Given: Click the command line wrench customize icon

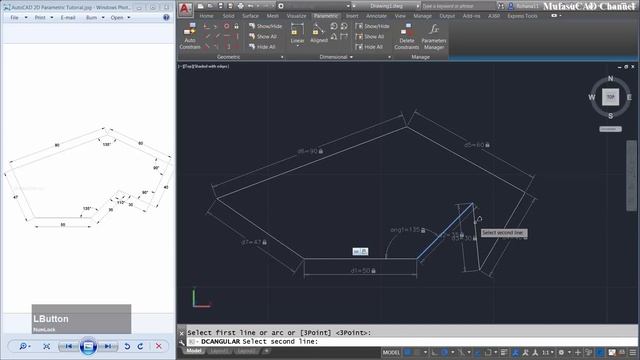Looking at the screenshot, I should point(182,343).
